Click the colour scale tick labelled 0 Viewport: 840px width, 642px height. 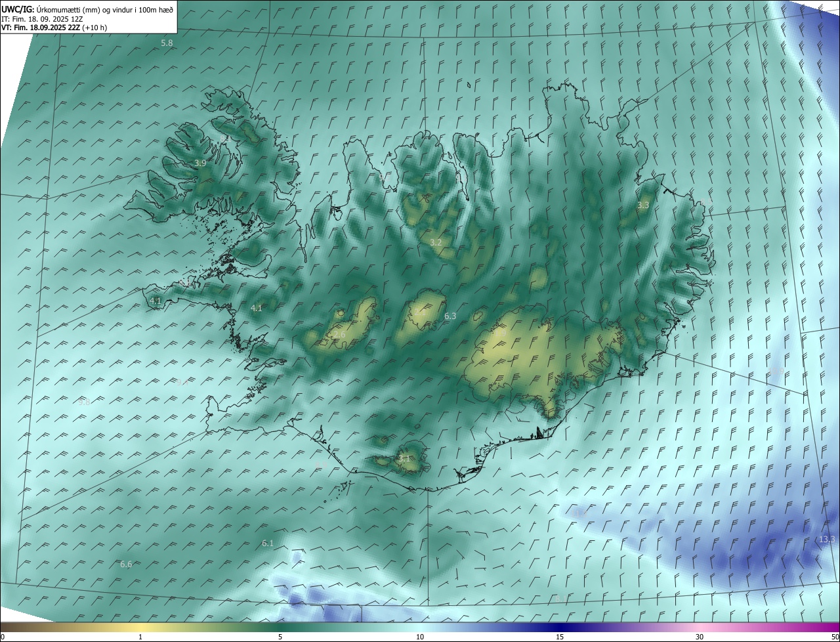(3, 637)
